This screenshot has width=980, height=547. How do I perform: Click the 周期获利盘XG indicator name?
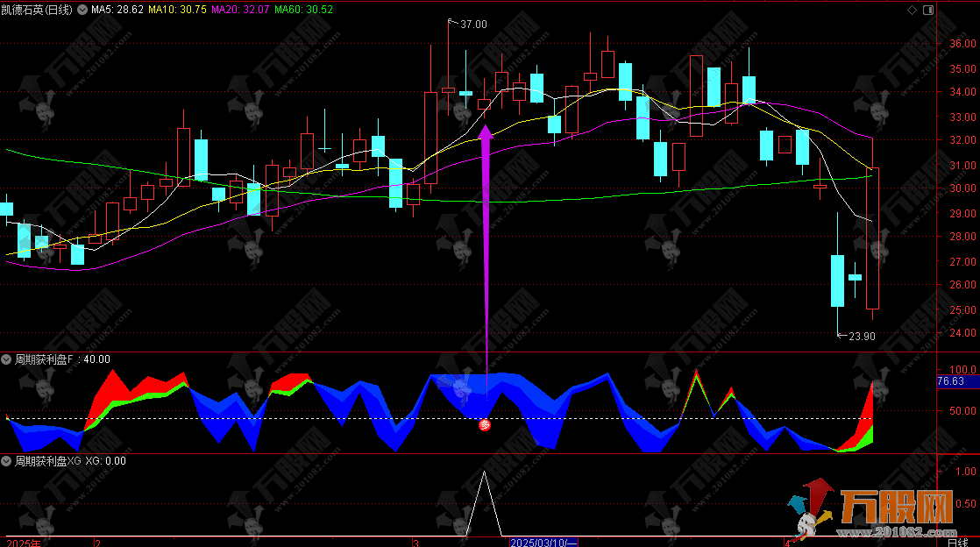[x=48, y=461]
